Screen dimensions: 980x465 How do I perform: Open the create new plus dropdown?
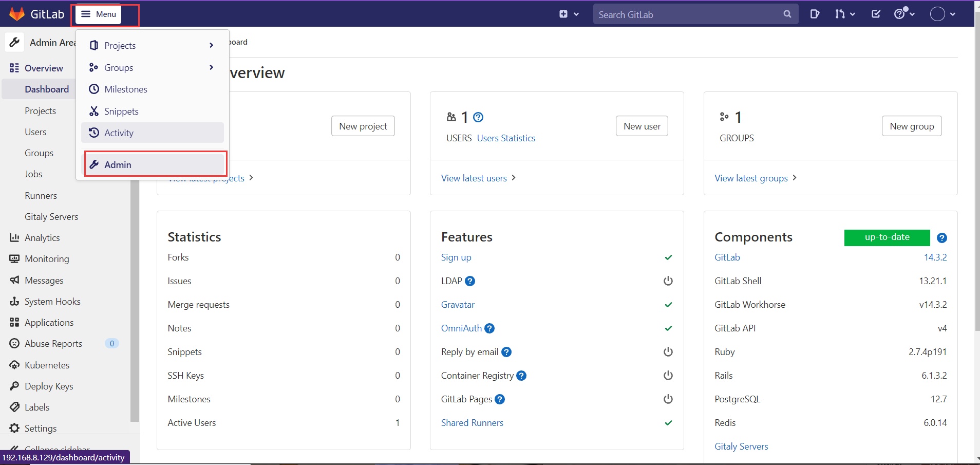[569, 14]
